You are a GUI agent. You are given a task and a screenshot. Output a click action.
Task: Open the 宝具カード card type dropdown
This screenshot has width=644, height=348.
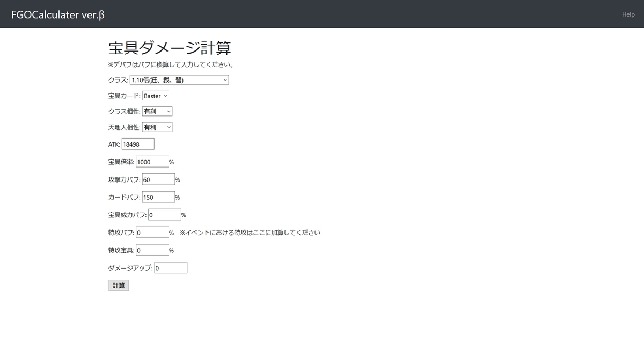156,96
